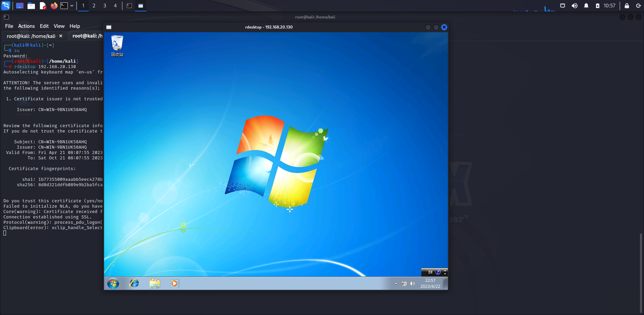Launch Windows Media Player from taskbar
Screen dimensions: 644x315
175,283
